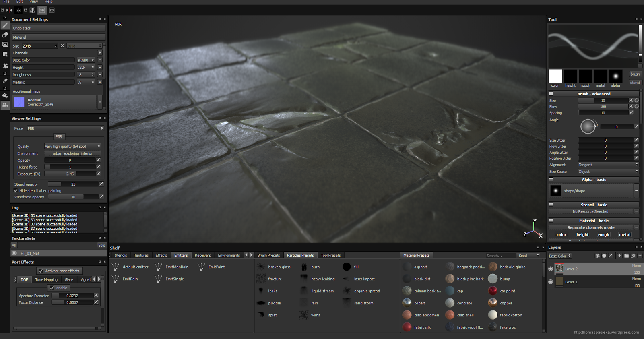Select the lower camera icon in sidebar

5,105
